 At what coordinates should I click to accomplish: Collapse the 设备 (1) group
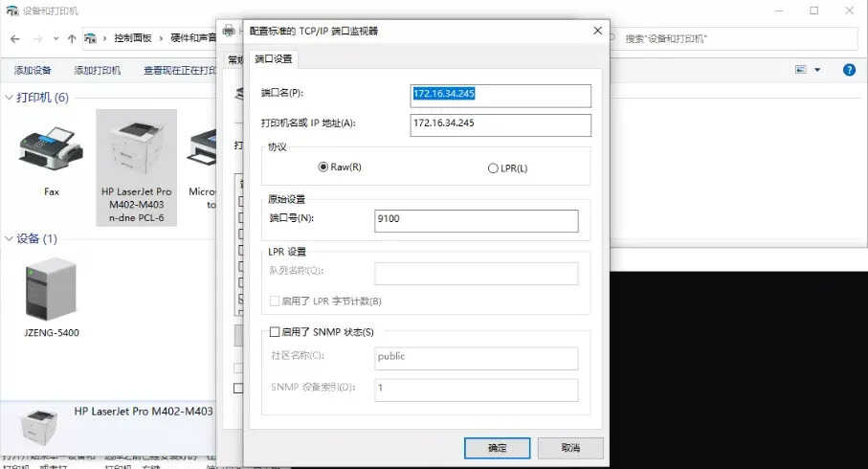[10, 238]
